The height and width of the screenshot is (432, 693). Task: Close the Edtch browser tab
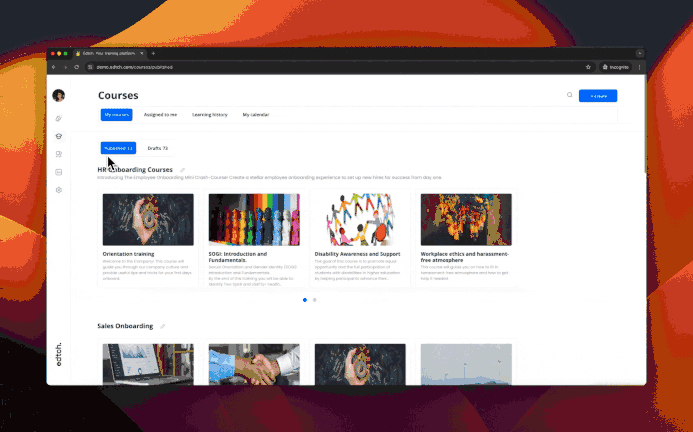click(x=141, y=54)
